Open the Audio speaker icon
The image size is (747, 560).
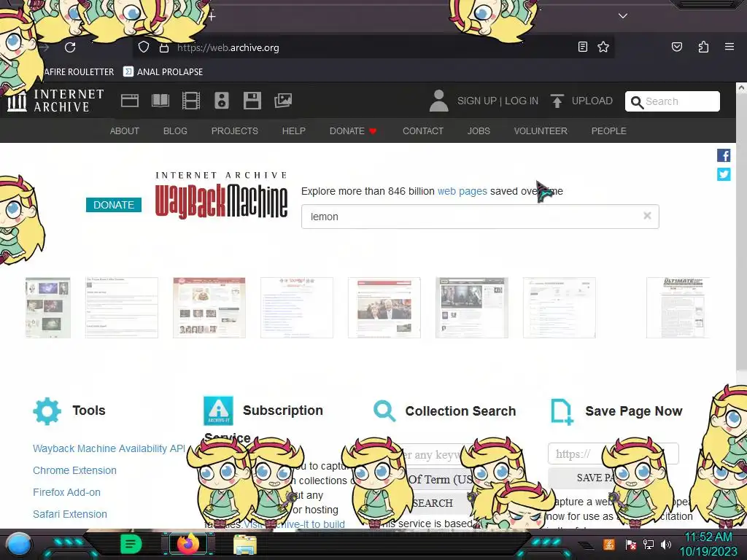point(222,101)
